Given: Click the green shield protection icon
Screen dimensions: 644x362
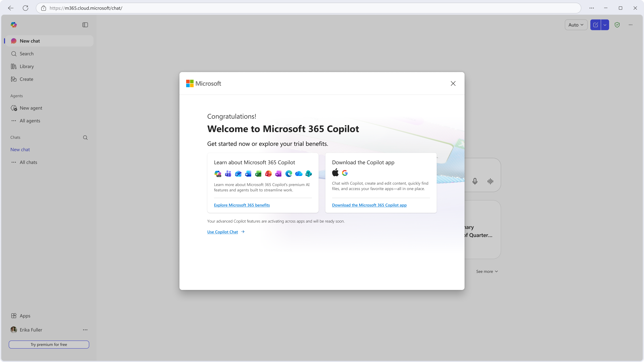Looking at the screenshot, I should (617, 25).
